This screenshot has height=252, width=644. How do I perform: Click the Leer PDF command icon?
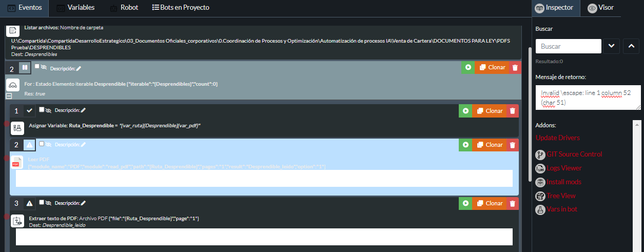[x=17, y=163]
